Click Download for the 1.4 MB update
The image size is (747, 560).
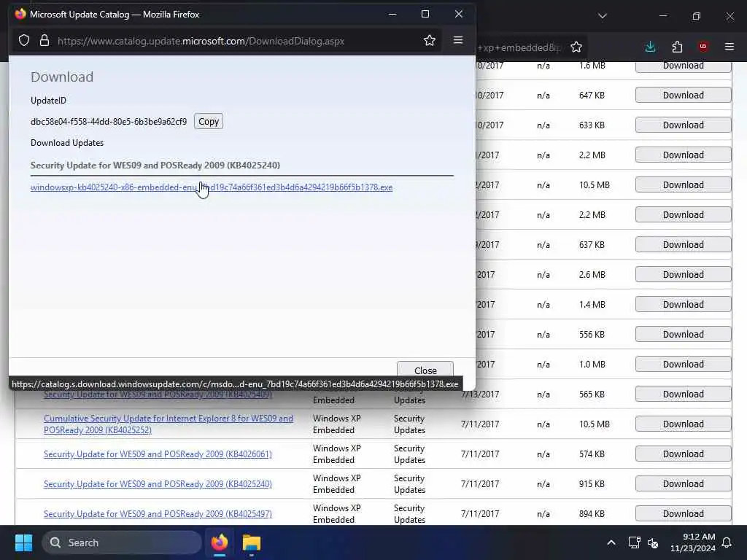point(683,304)
